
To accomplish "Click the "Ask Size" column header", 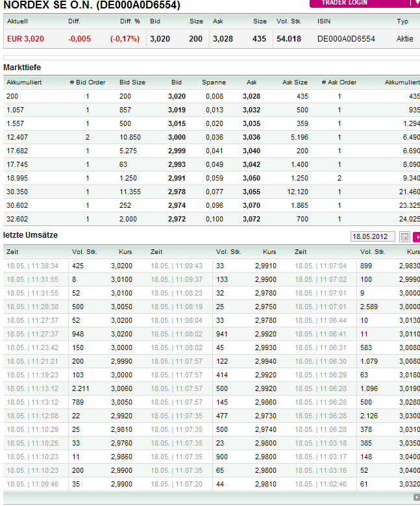I will [x=295, y=82].
